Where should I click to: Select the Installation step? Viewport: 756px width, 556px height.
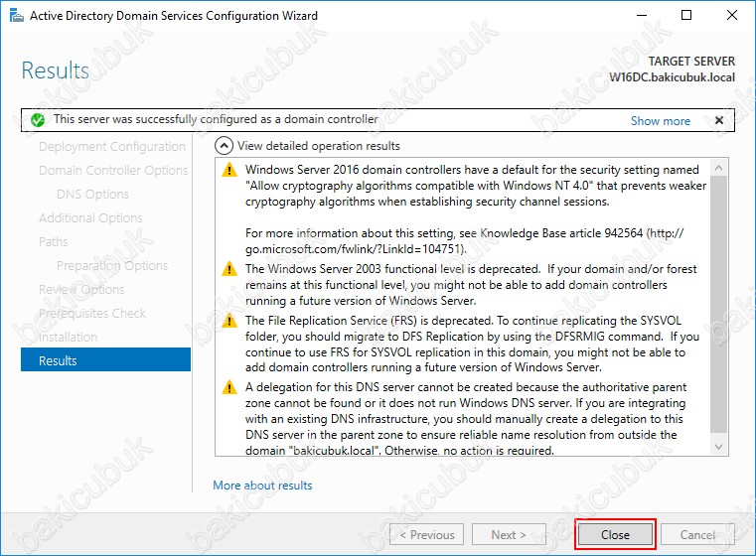pyautogui.click(x=68, y=337)
